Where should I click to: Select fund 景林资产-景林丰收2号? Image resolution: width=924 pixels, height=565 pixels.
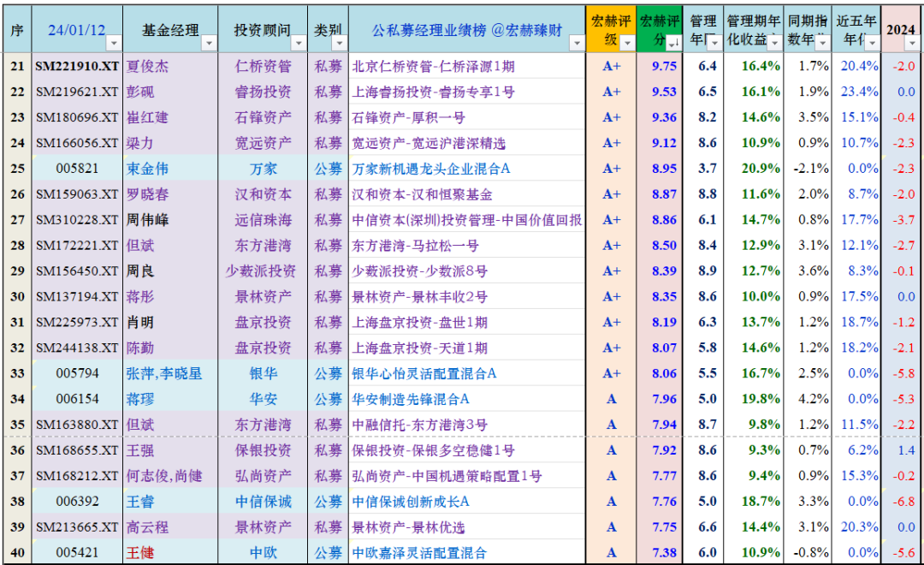[419, 297]
